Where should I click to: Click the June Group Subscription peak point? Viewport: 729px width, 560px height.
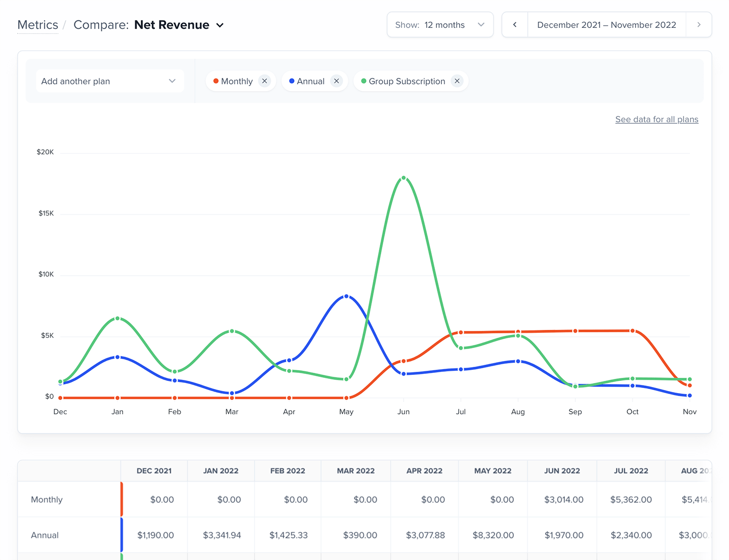pyautogui.click(x=403, y=178)
